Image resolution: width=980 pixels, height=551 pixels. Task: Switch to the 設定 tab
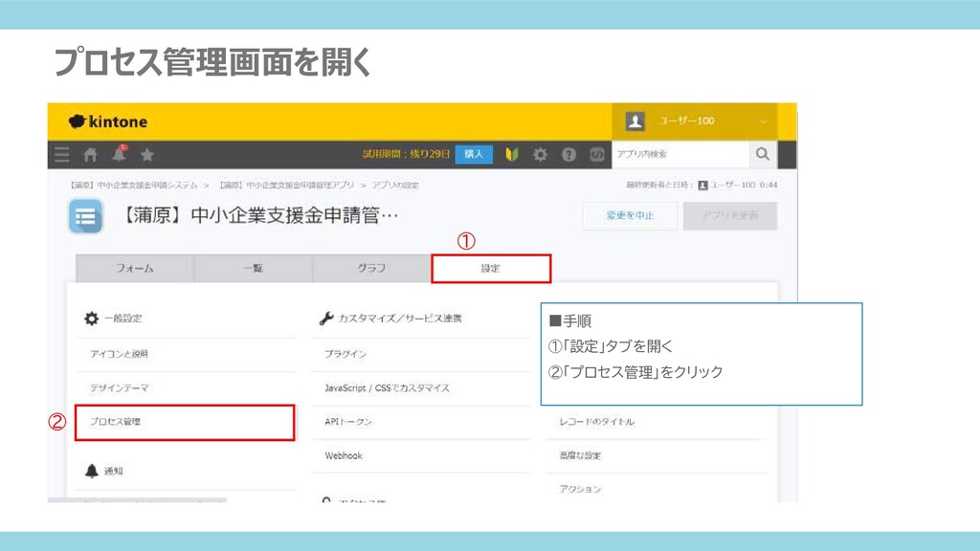(491, 269)
